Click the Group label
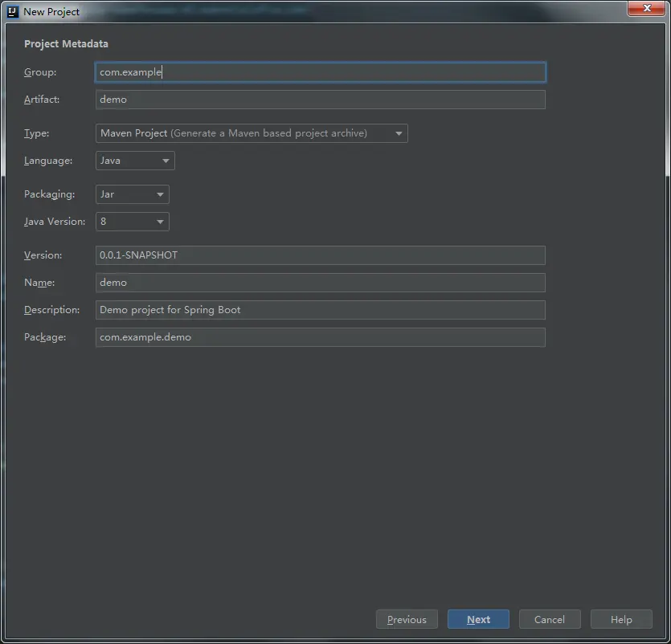The height and width of the screenshot is (644, 671). (x=40, y=71)
